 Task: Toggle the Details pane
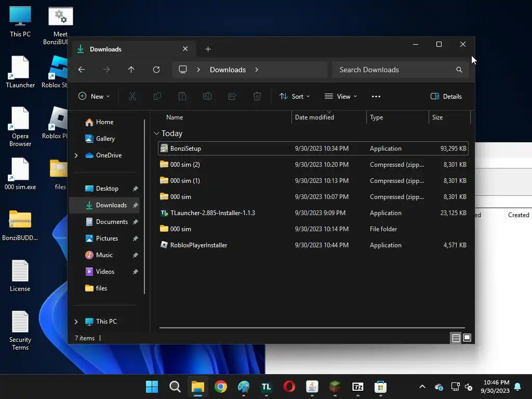(x=446, y=96)
